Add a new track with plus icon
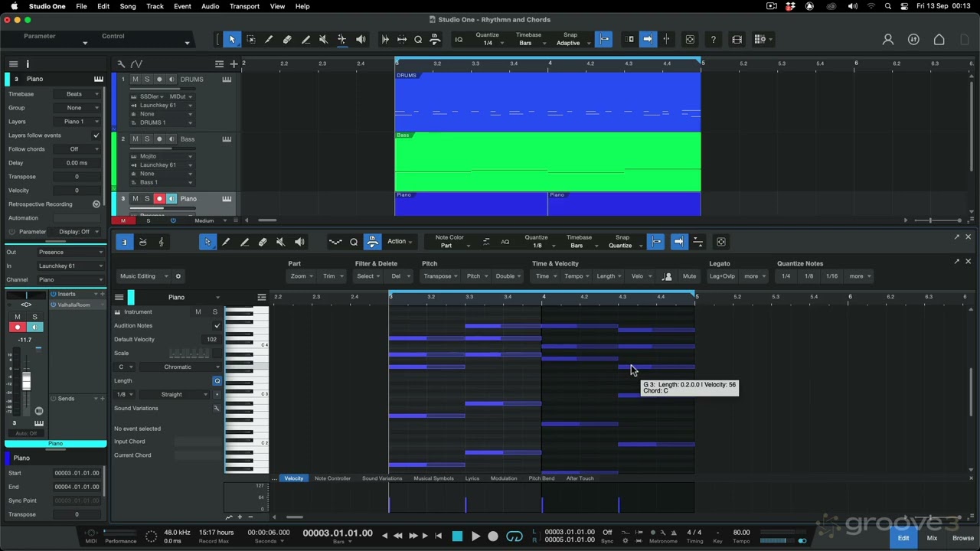The height and width of the screenshot is (551, 980). pyautogui.click(x=234, y=64)
